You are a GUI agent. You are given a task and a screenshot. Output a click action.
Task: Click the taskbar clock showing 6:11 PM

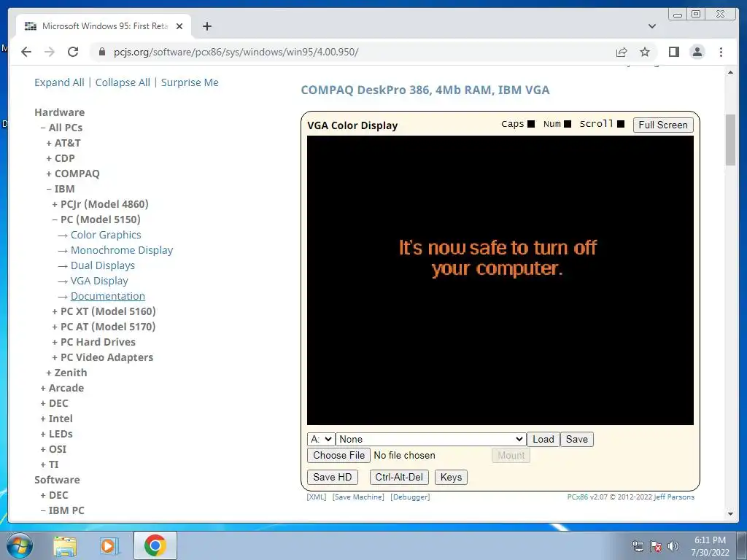click(x=710, y=546)
